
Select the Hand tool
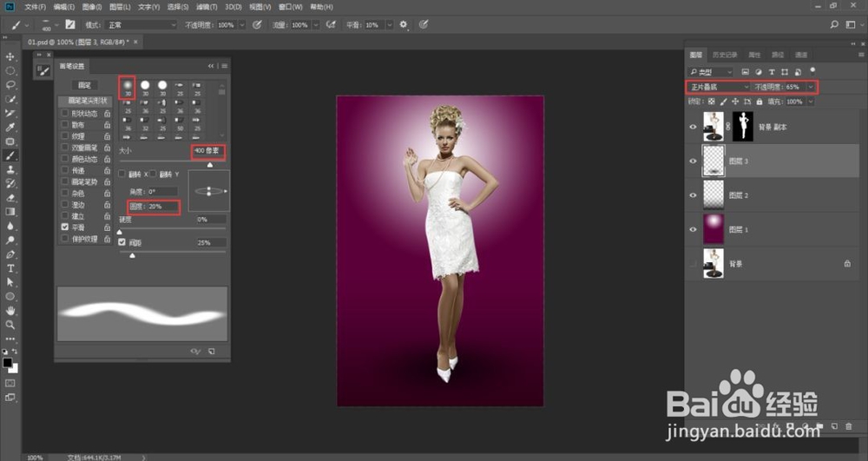pyautogui.click(x=10, y=310)
